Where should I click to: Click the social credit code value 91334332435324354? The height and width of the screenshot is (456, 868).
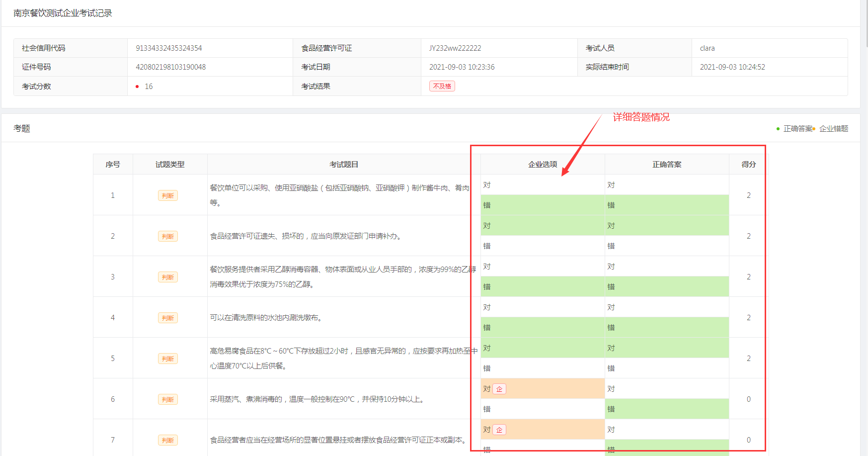(169, 48)
